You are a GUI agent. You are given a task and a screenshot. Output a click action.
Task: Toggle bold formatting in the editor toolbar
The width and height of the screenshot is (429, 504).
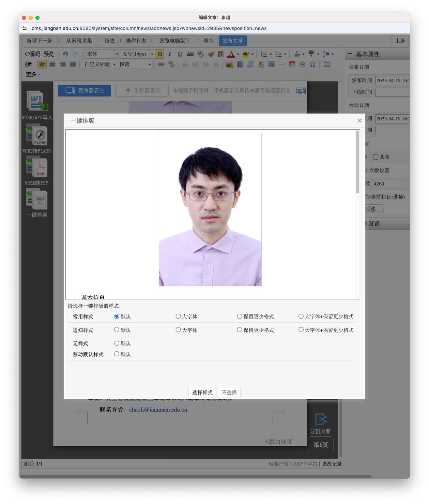159,54
